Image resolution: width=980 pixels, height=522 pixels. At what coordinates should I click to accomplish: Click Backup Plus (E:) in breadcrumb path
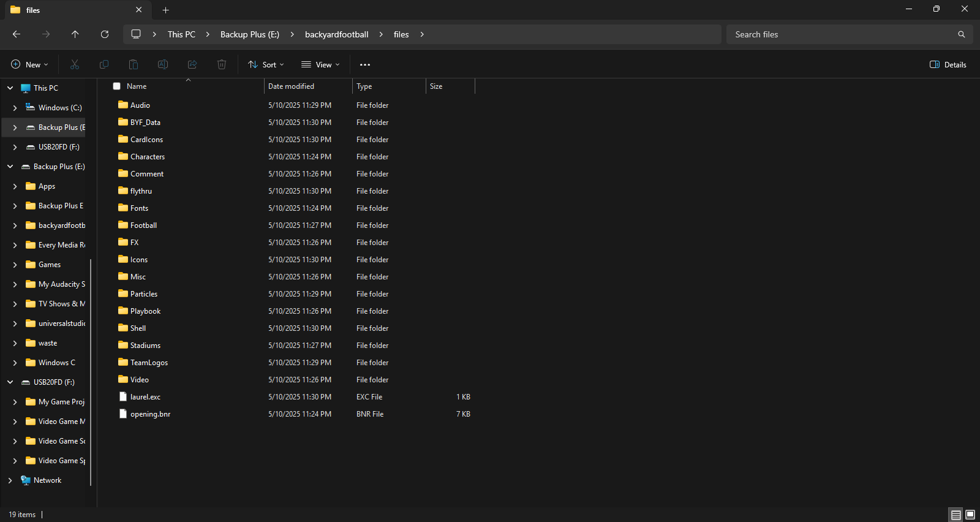coord(250,34)
